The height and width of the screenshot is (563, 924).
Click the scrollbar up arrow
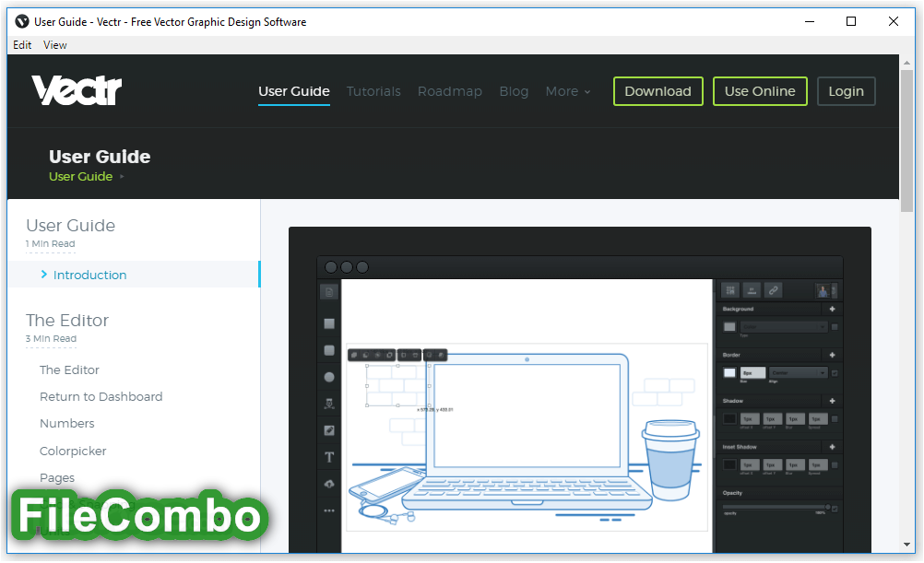pyautogui.click(x=906, y=62)
